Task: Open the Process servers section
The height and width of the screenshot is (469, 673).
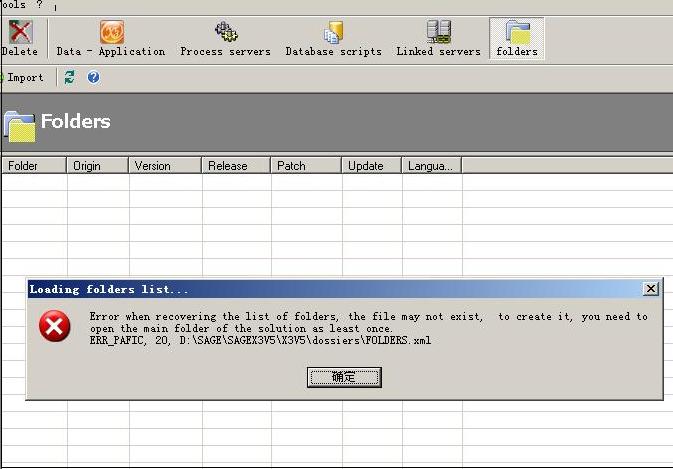Action: pyautogui.click(x=225, y=38)
